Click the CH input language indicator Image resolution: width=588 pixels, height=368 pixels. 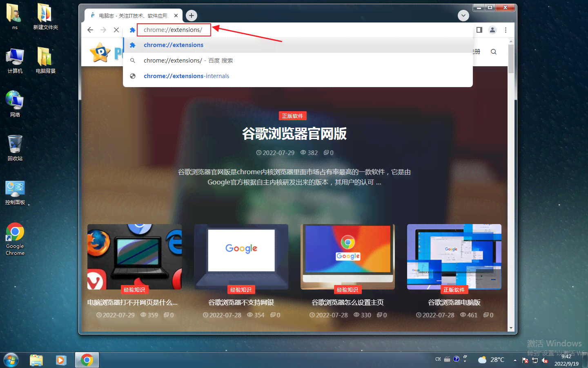click(438, 359)
